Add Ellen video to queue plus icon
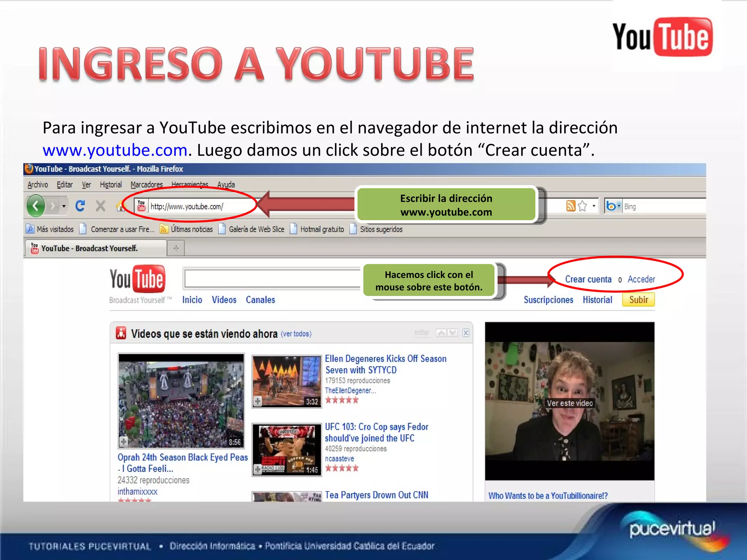 pyautogui.click(x=258, y=402)
